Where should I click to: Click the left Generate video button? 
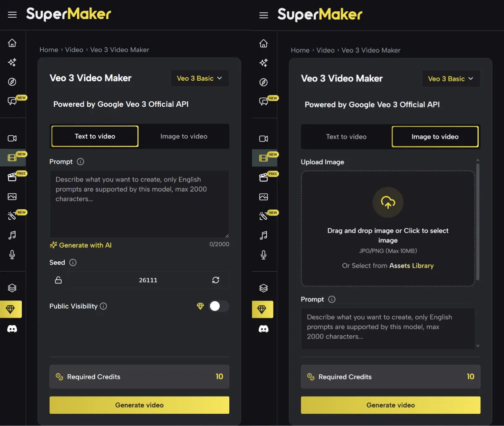(x=139, y=405)
